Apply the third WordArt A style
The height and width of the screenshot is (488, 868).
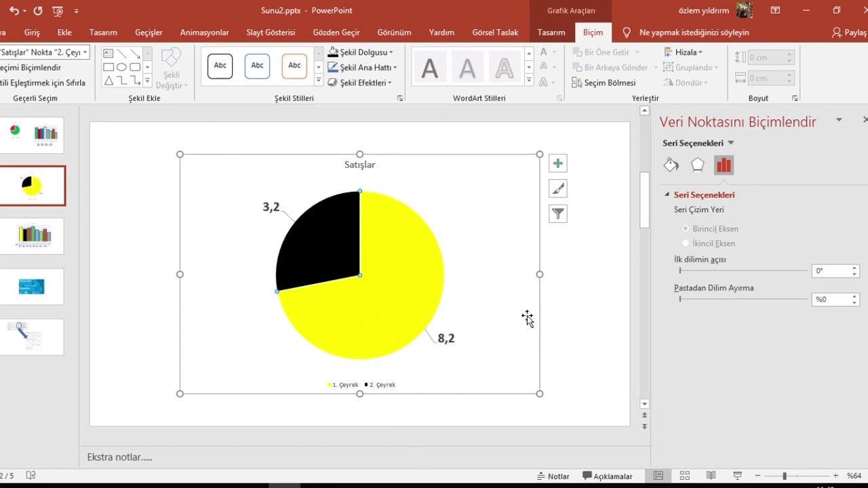(x=505, y=68)
